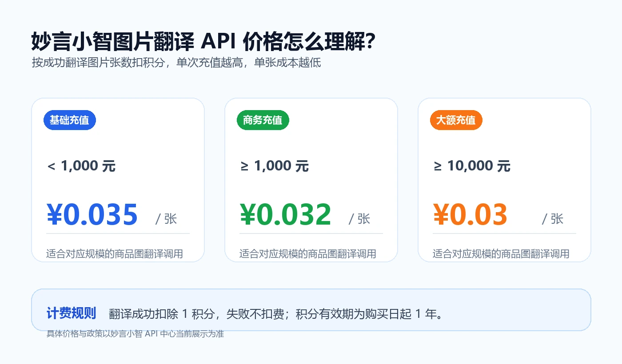Click the 大额充值 orange badge

(456, 120)
